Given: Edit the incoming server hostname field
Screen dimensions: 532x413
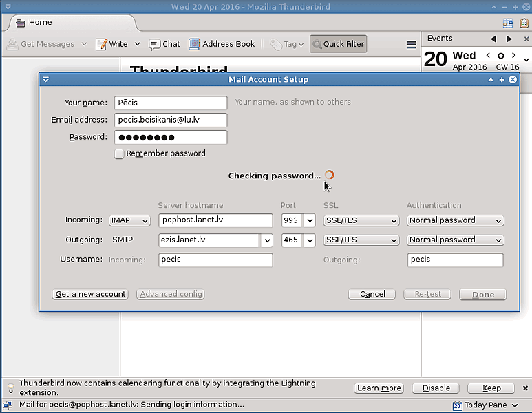Looking at the screenshot, I should (x=215, y=220).
